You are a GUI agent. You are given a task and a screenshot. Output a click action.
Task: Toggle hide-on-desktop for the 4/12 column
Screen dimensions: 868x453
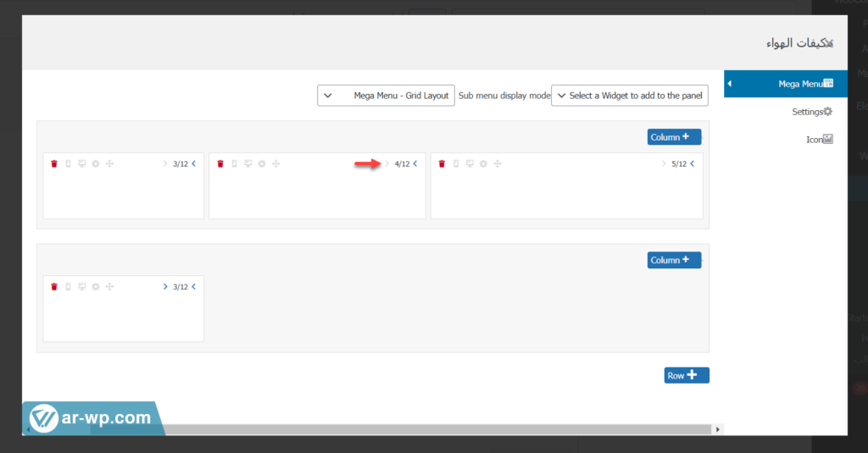pos(248,163)
